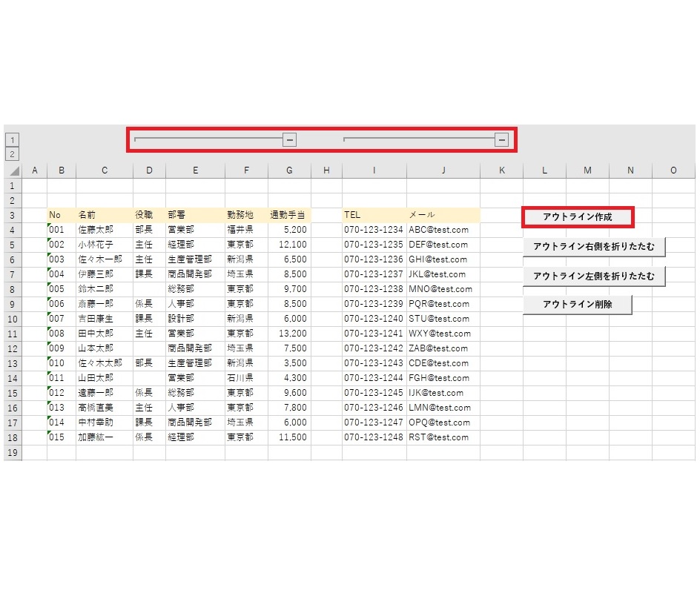
Task: Select the 通勤手当 value 12,100
Action: (289, 245)
